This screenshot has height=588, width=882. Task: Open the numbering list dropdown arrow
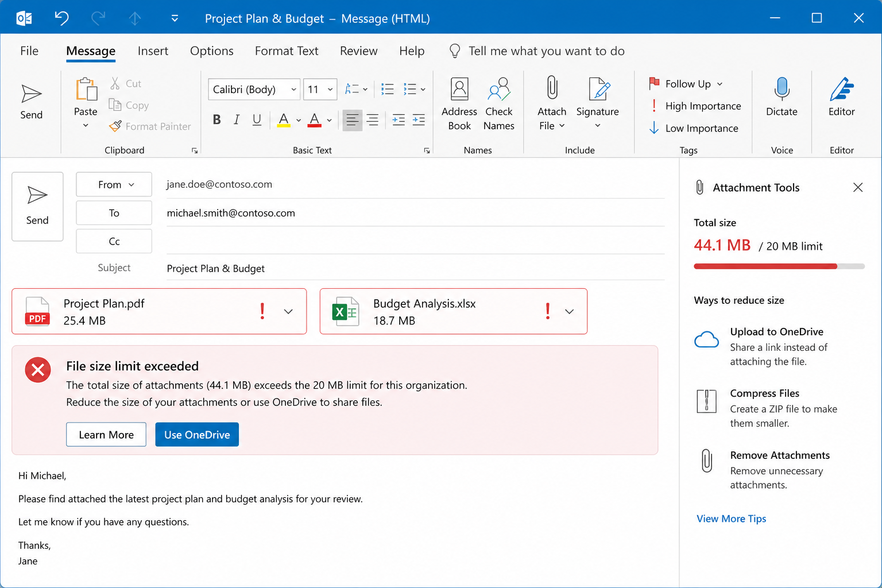click(423, 89)
